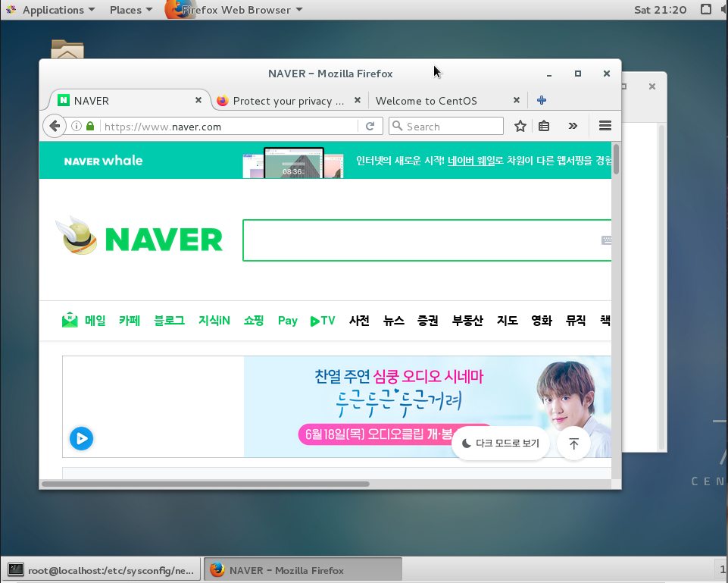The image size is (728, 583).
Task: Open the 사전 link
Action: pyautogui.click(x=359, y=321)
